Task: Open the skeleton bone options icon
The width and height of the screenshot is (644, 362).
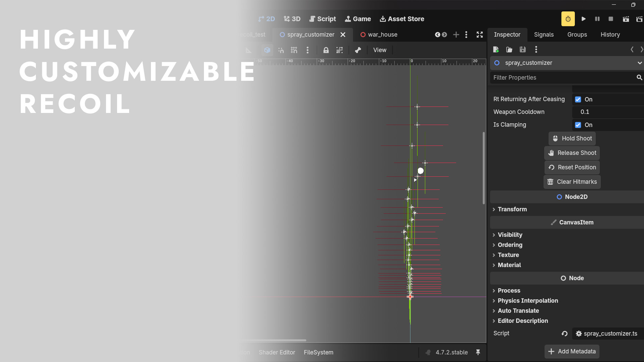Action: click(358, 50)
